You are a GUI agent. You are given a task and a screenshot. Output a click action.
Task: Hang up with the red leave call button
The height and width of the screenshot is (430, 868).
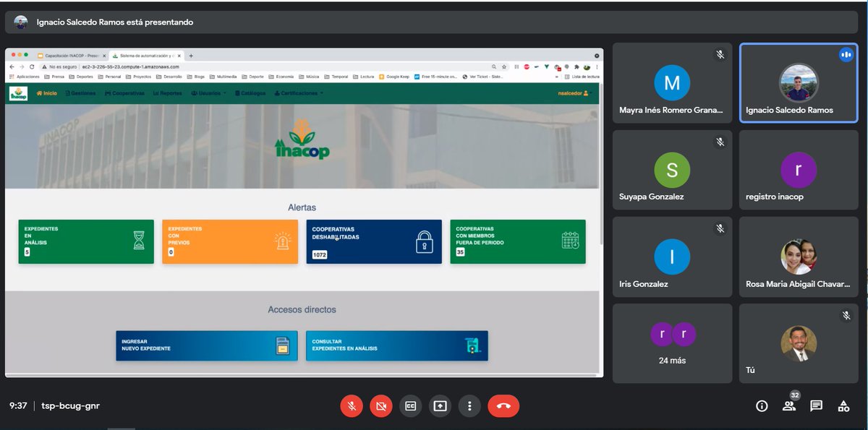tap(503, 406)
